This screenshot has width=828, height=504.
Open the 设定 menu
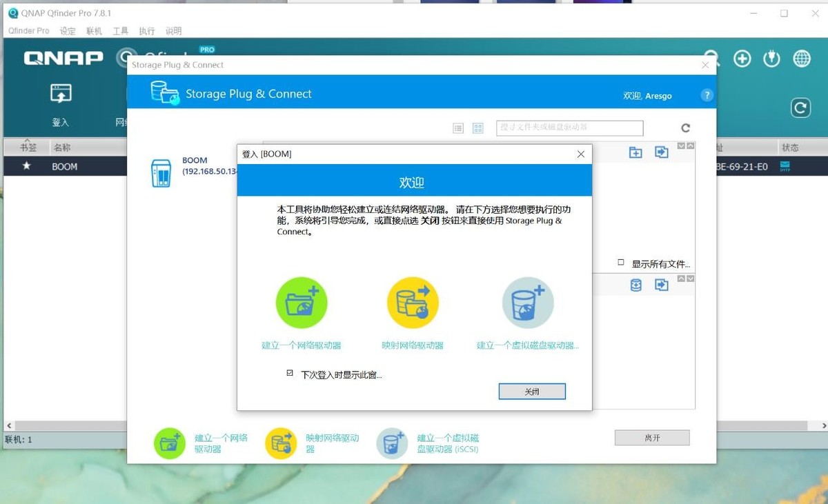click(67, 30)
